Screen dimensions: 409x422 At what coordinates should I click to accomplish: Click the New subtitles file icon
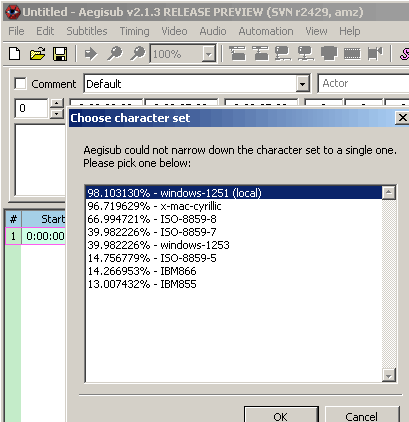[x=14, y=54]
